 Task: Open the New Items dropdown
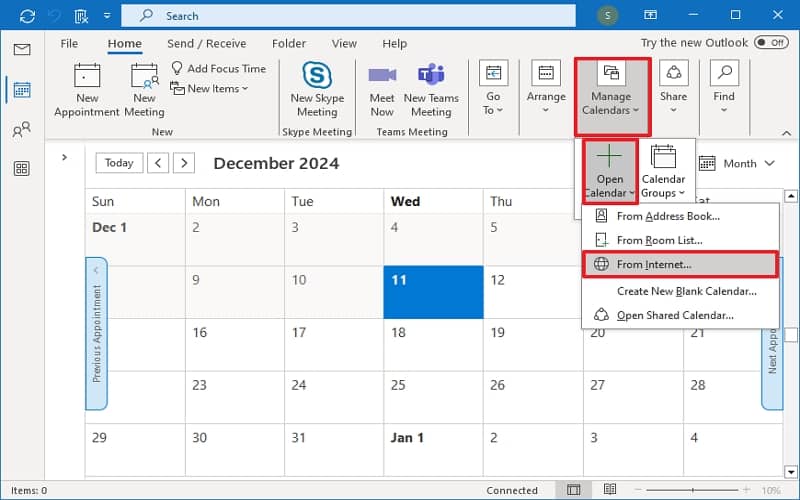pos(209,88)
